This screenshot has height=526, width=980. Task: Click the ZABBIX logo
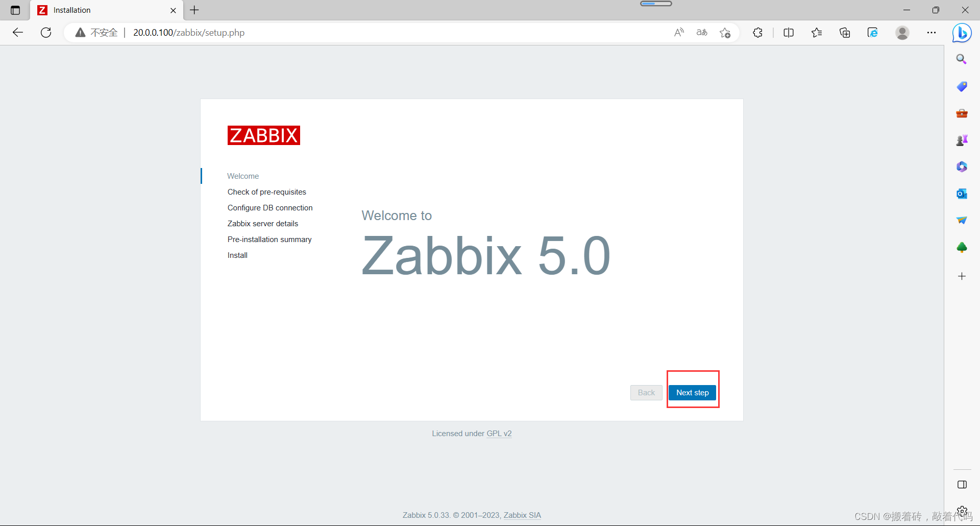tap(264, 135)
